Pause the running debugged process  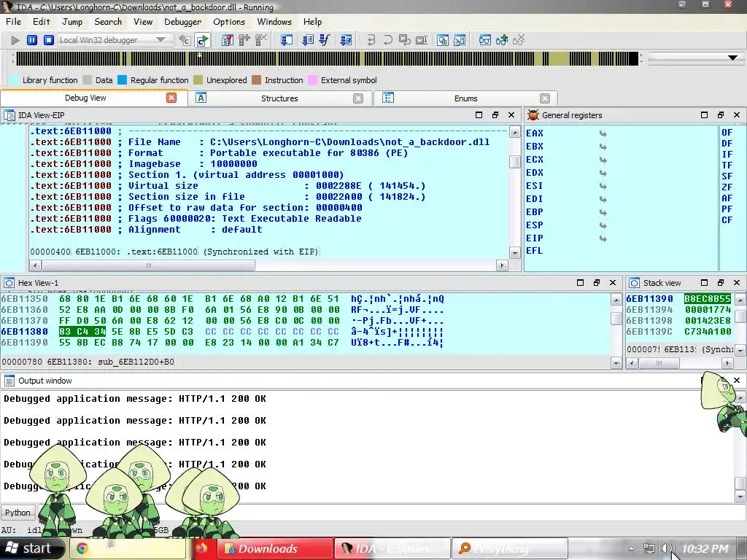pyautogui.click(x=32, y=40)
